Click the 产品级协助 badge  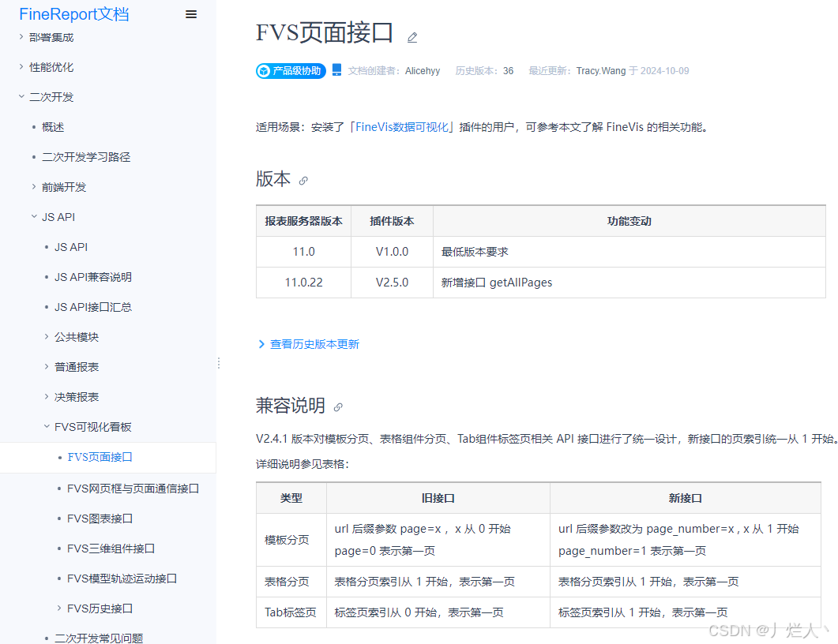(291, 70)
